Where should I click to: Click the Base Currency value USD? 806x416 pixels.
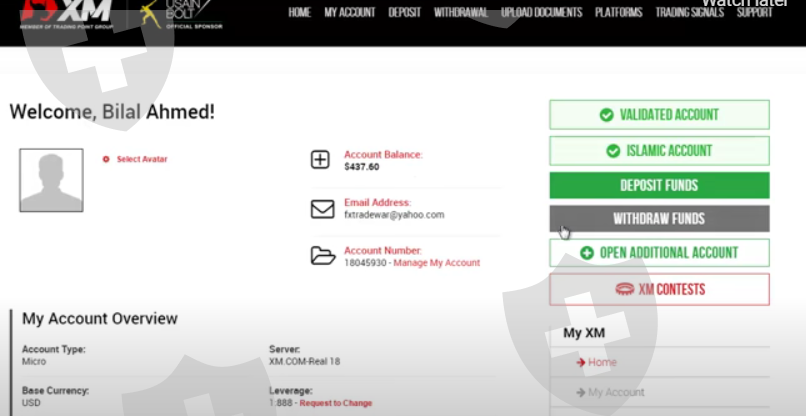pos(31,403)
